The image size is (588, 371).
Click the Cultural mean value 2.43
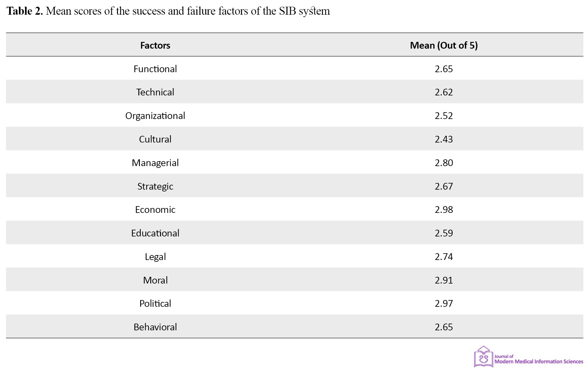point(444,139)
